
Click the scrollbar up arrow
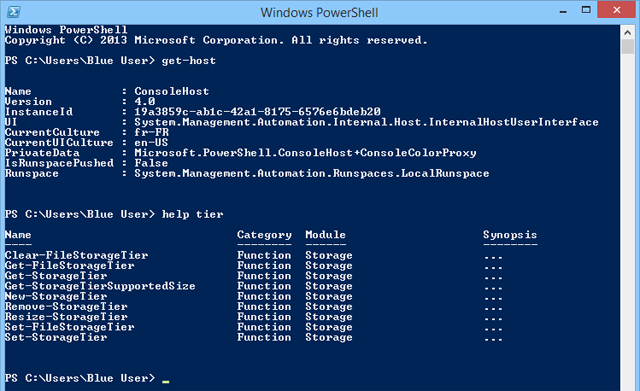click(627, 32)
